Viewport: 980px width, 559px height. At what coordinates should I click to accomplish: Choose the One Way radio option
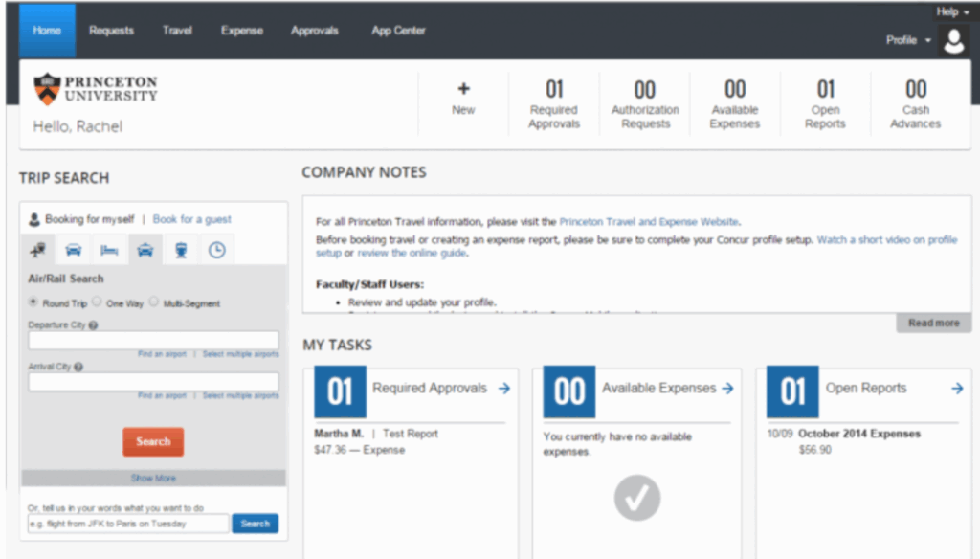pos(98,302)
